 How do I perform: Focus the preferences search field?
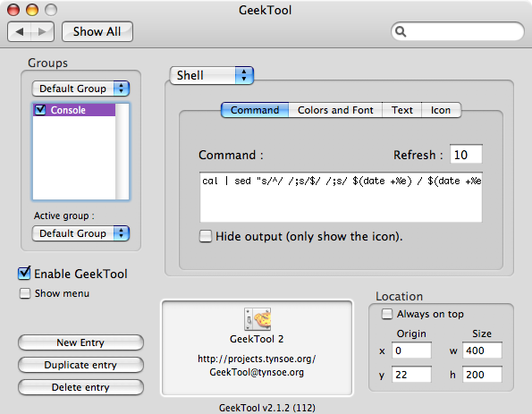tap(458, 31)
